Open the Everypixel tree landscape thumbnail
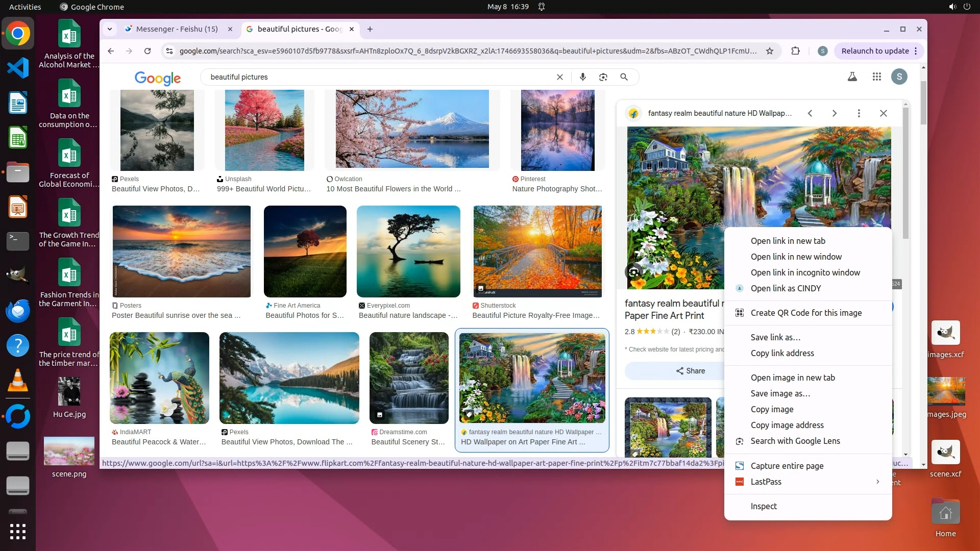 [408, 252]
